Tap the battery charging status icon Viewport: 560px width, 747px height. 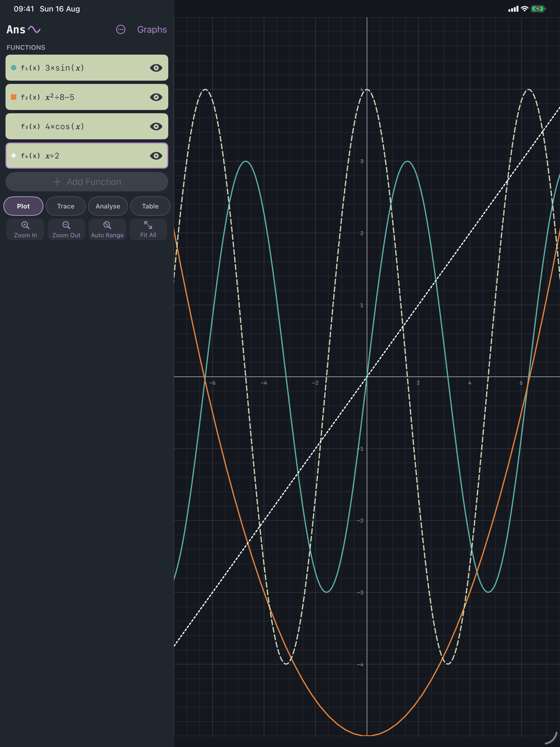click(x=538, y=9)
